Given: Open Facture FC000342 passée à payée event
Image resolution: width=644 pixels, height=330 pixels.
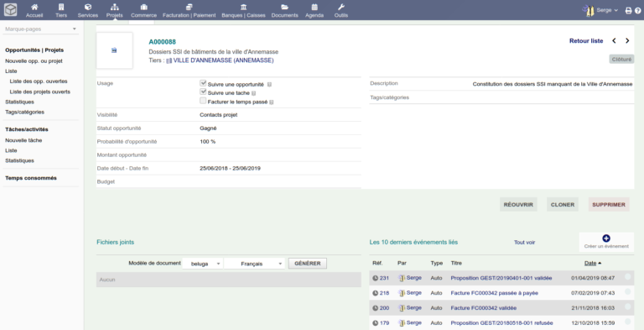Looking at the screenshot, I should click(495, 293).
